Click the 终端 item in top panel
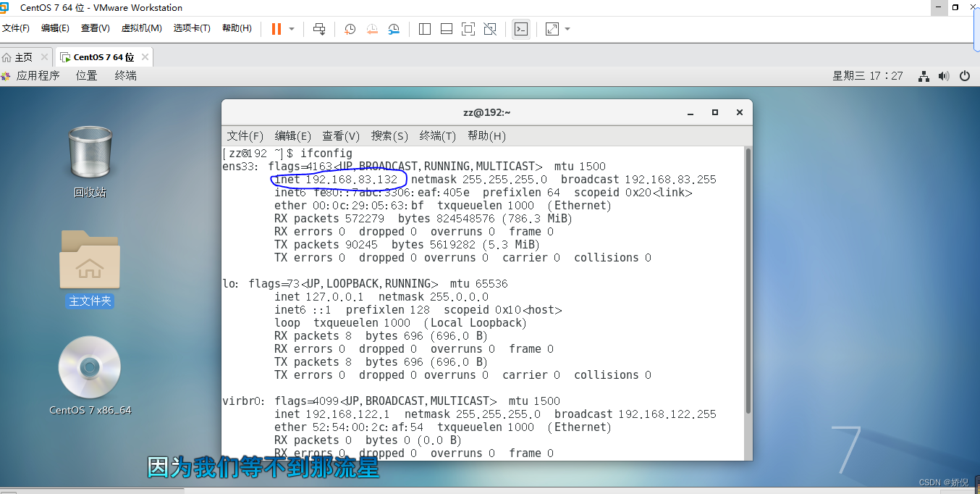 click(x=126, y=75)
